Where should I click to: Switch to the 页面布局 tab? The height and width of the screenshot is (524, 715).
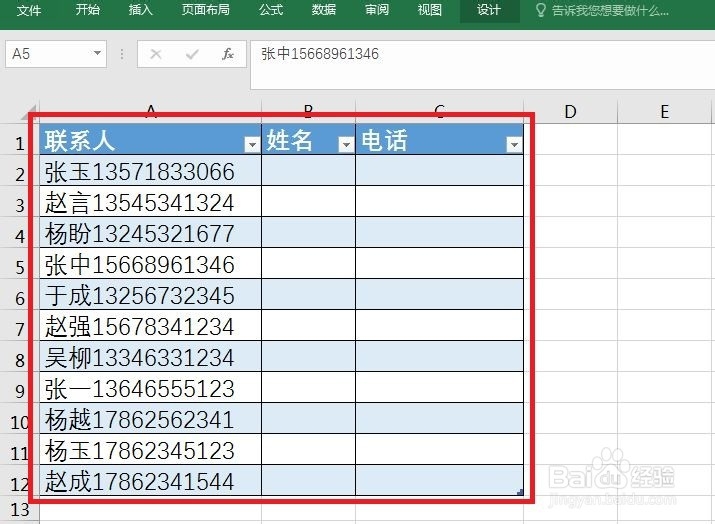pyautogui.click(x=206, y=10)
